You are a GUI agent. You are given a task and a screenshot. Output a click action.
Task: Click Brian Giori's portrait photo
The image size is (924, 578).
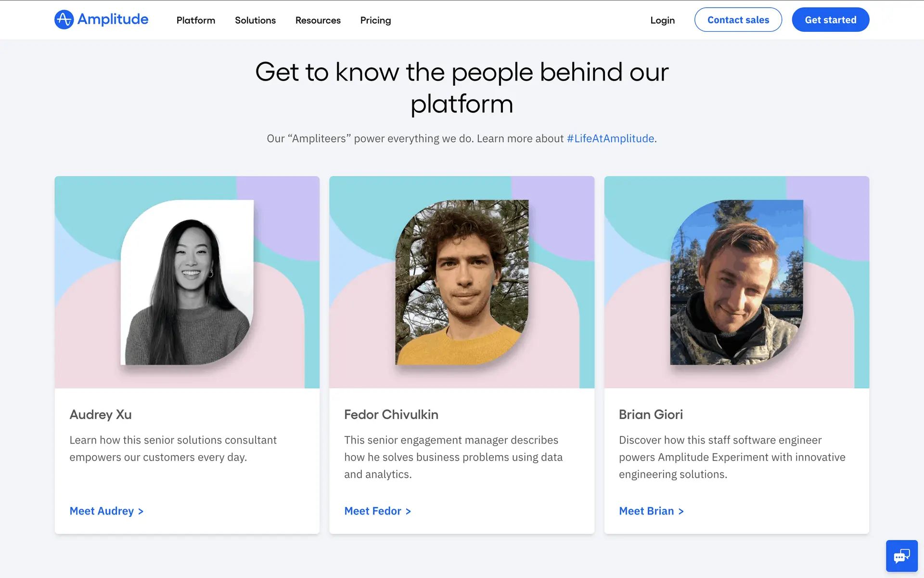(736, 282)
